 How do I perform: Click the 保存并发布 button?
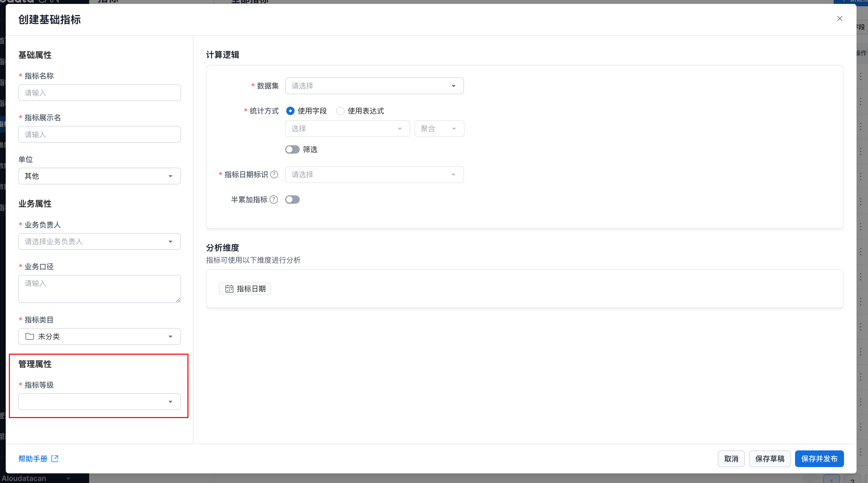pos(819,459)
